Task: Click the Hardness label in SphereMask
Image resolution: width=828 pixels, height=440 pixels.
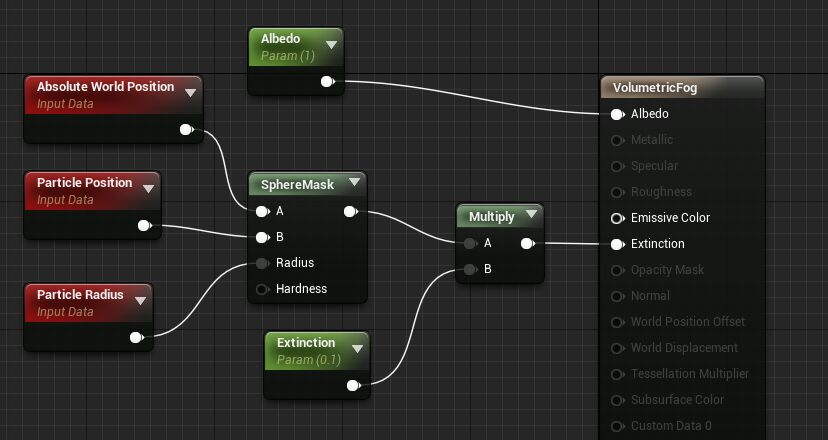Action: 301,289
